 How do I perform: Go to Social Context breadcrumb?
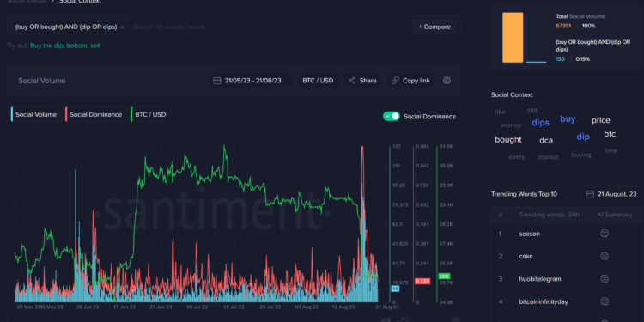click(80, 1)
